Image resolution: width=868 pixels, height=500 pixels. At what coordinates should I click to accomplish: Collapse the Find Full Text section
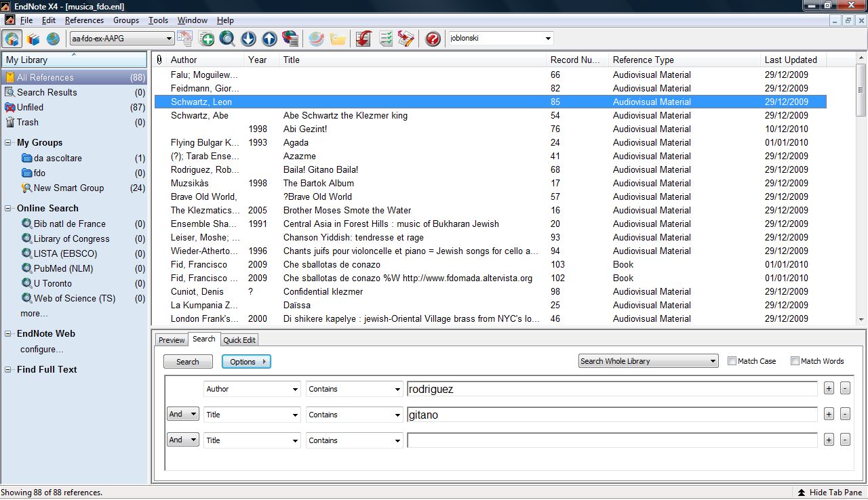click(8, 370)
